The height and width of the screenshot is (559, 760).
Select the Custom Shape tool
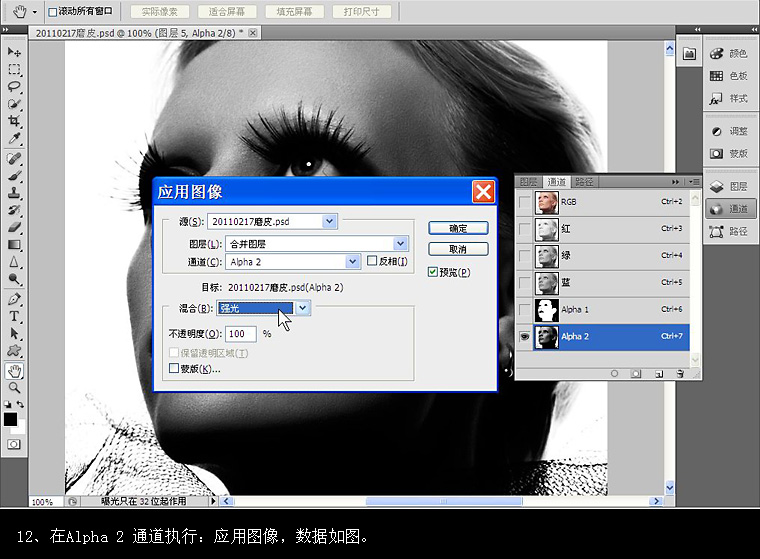coord(14,350)
